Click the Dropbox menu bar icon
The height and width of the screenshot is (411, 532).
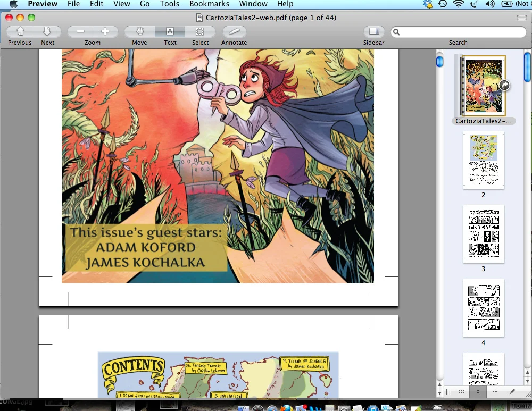coord(428,4)
